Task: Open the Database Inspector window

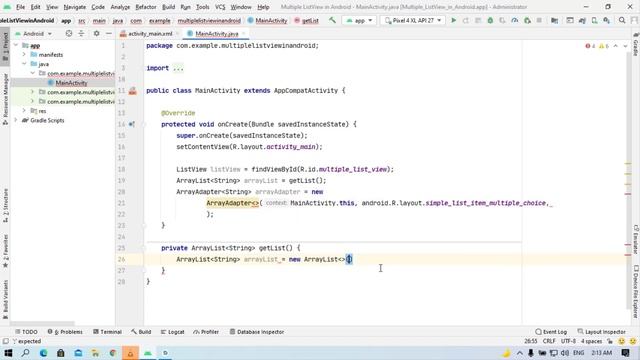Action: click(257, 332)
